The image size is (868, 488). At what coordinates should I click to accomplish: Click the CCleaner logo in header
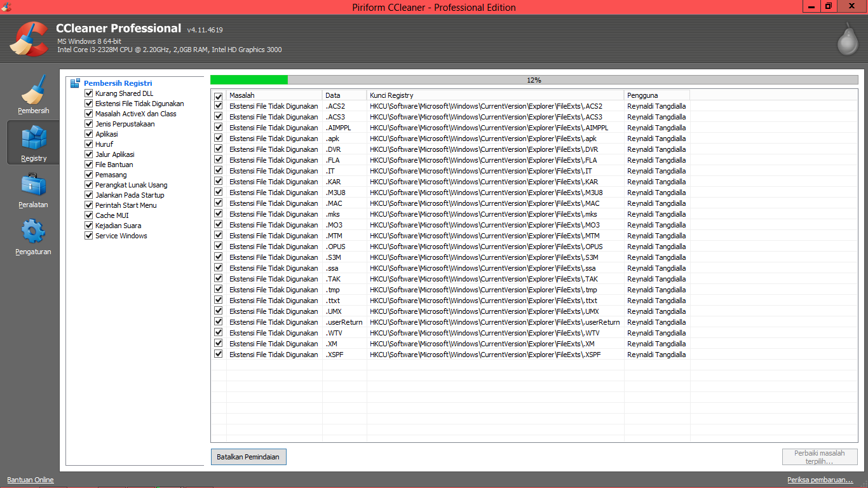[29, 39]
